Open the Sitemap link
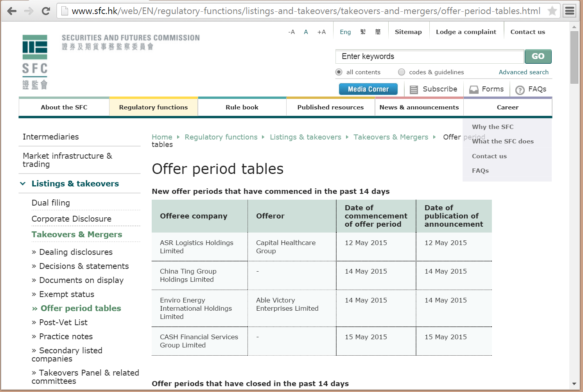The height and width of the screenshot is (392, 583). pyautogui.click(x=408, y=32)
